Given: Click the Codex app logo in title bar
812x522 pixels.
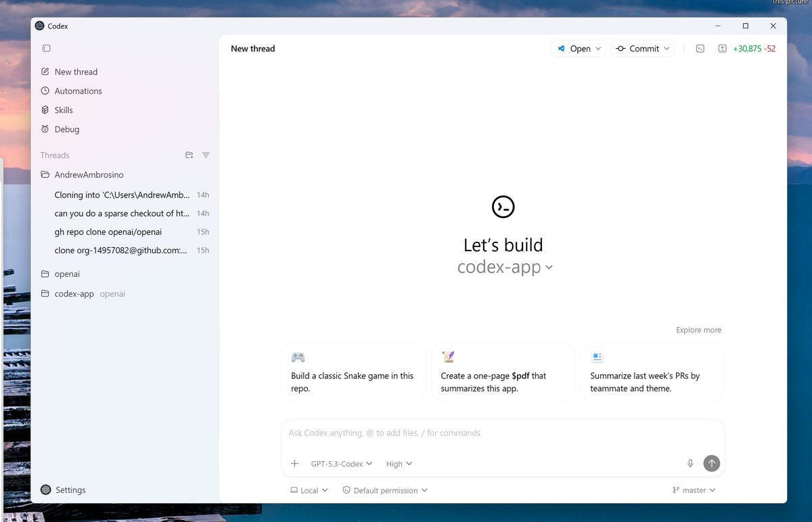Looking at the screenshot, I should pyautogui.click(x=40, y=26).
